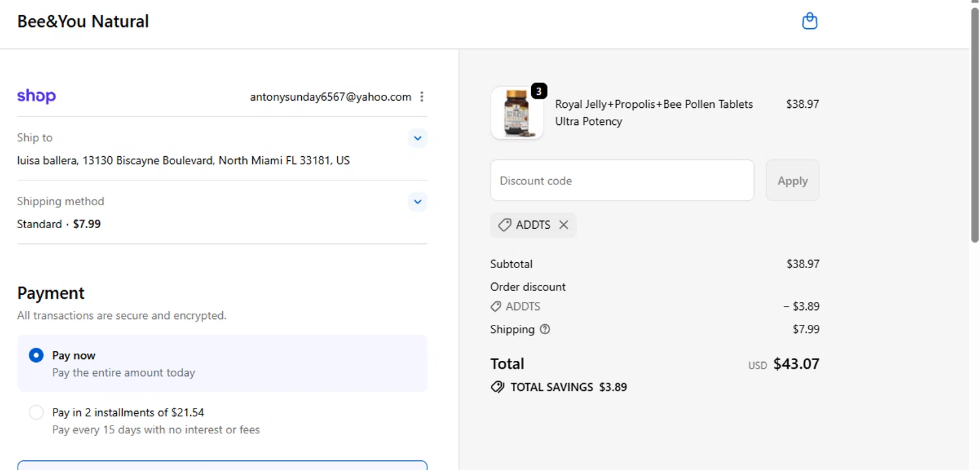
Task: Click the Bee&You Natural store title
Action: pos(83,22)
